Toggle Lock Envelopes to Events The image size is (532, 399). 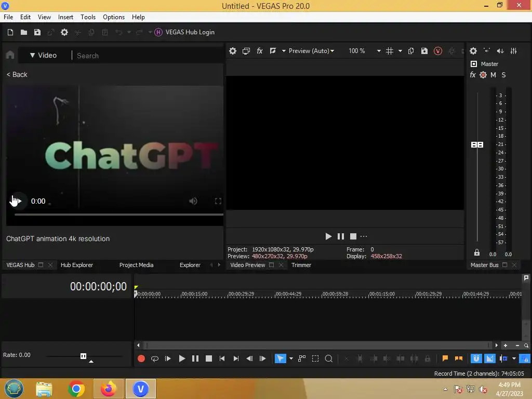coord(525,358)
